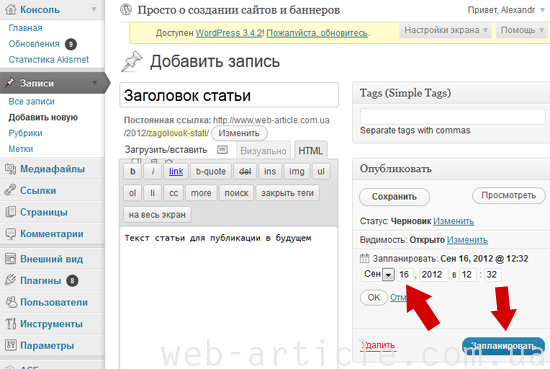
Task: Click the year field showing 2012
Action: click(433, 274)
